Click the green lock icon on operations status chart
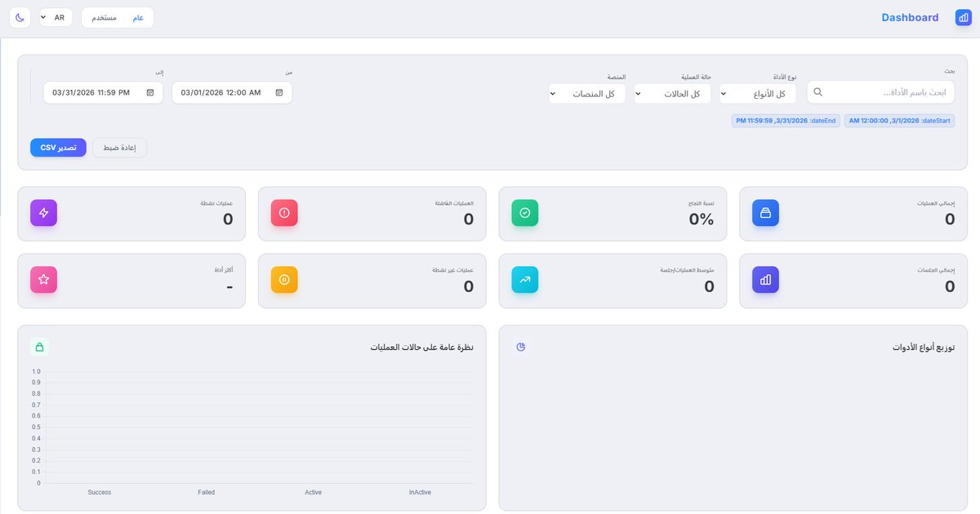The height and width of the screenshot is (514, 980). pos(39,347)
